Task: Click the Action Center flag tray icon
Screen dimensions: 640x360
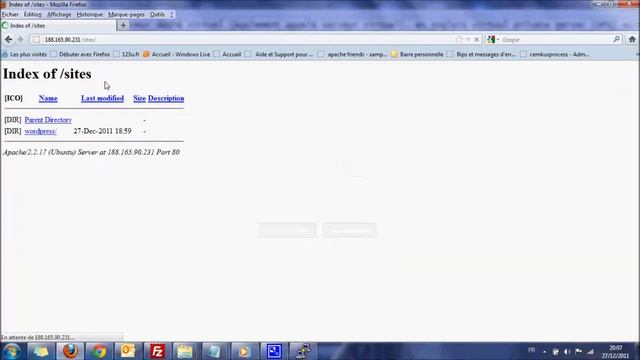Action: tap(578, 351)
